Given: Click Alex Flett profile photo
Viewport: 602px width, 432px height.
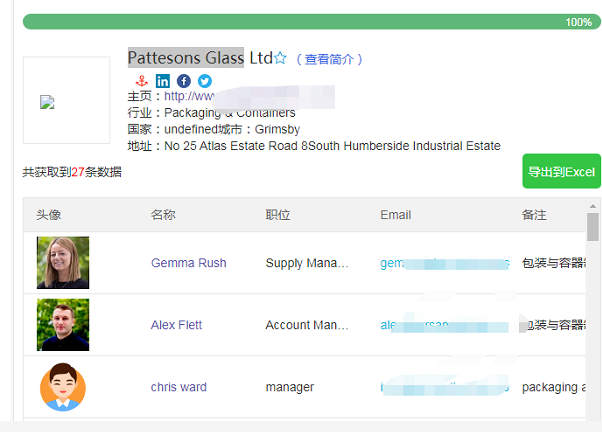Looking at the screenshot, I should tap(63, 325).
